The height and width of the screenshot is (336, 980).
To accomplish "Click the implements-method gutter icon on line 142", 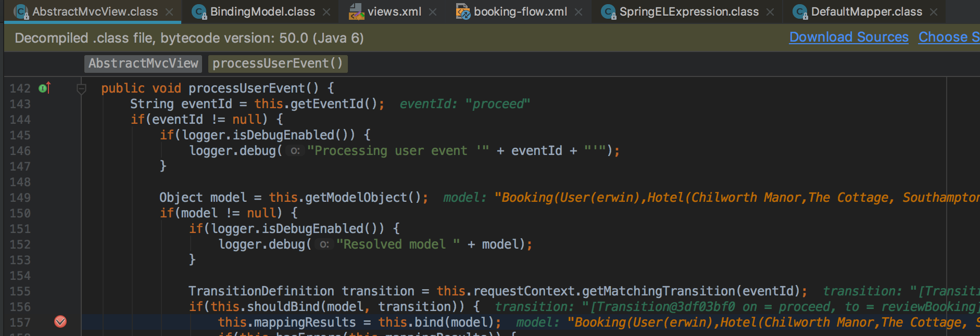I will pyautogui.click(x=45, y=88).
